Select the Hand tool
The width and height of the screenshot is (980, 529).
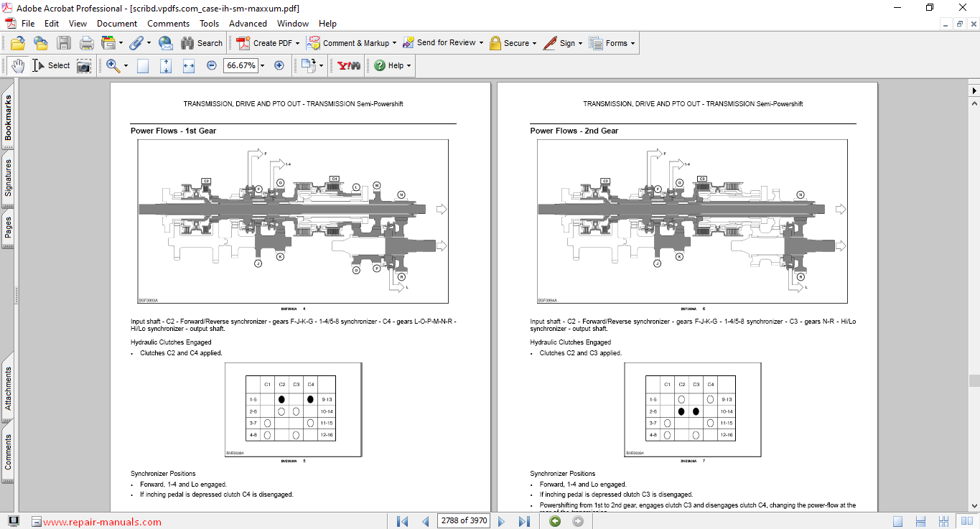click(x=17, y=65)
